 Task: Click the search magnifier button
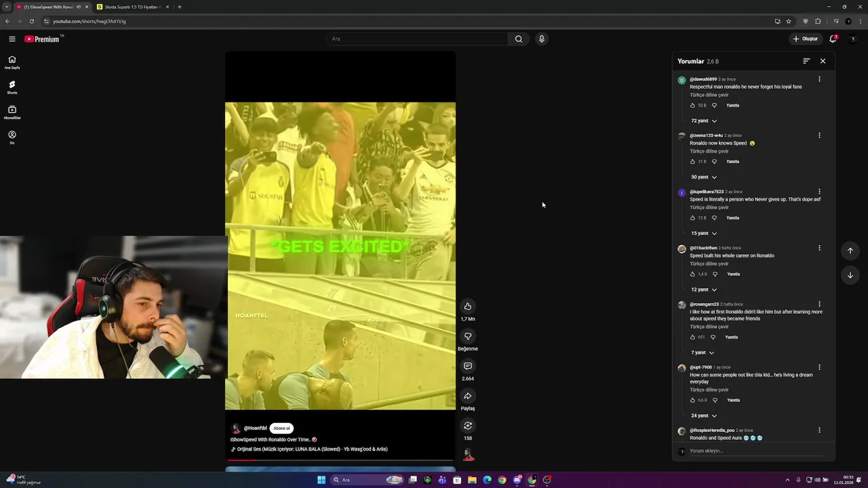coord(519,39)
